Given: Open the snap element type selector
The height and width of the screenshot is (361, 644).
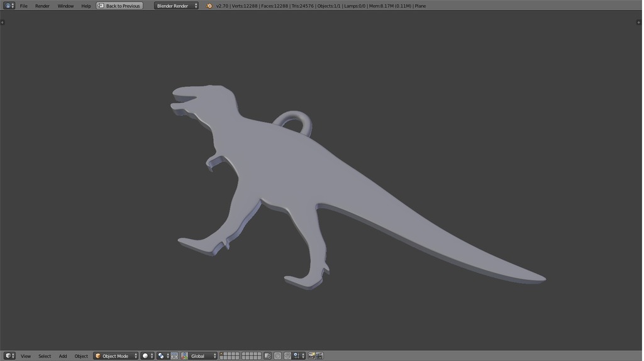Looking at the screenshot, I should pos(299,356).
